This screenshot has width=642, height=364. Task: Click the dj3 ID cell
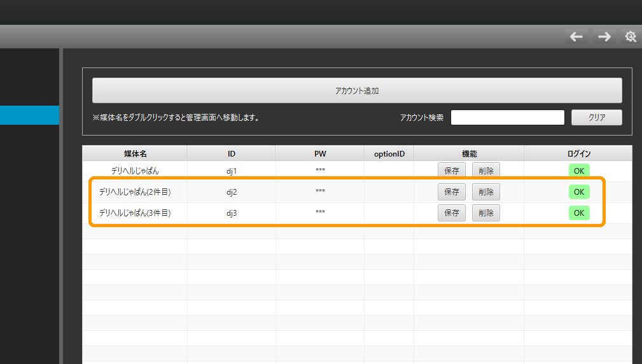[232, 213]
